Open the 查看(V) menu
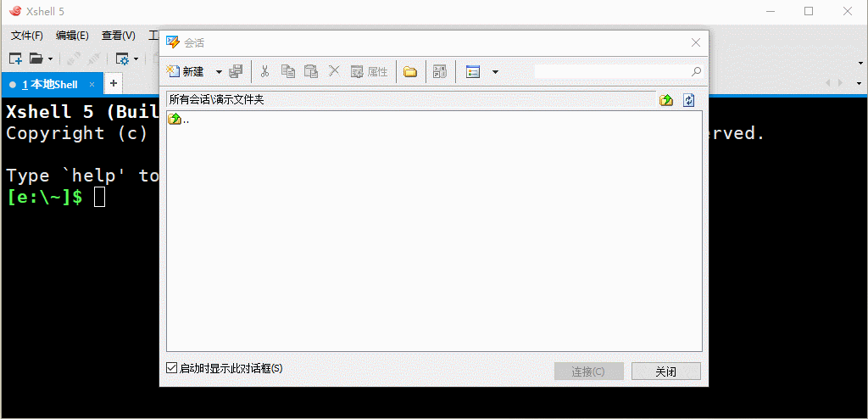 click(118, 36)
